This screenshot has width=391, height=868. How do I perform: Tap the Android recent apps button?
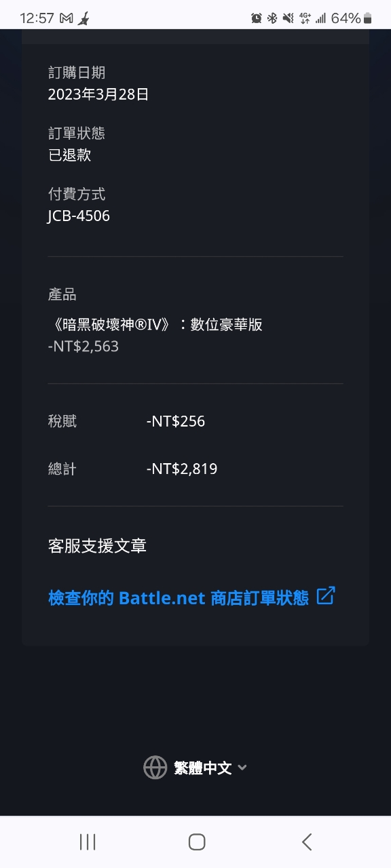pos(88,842)
